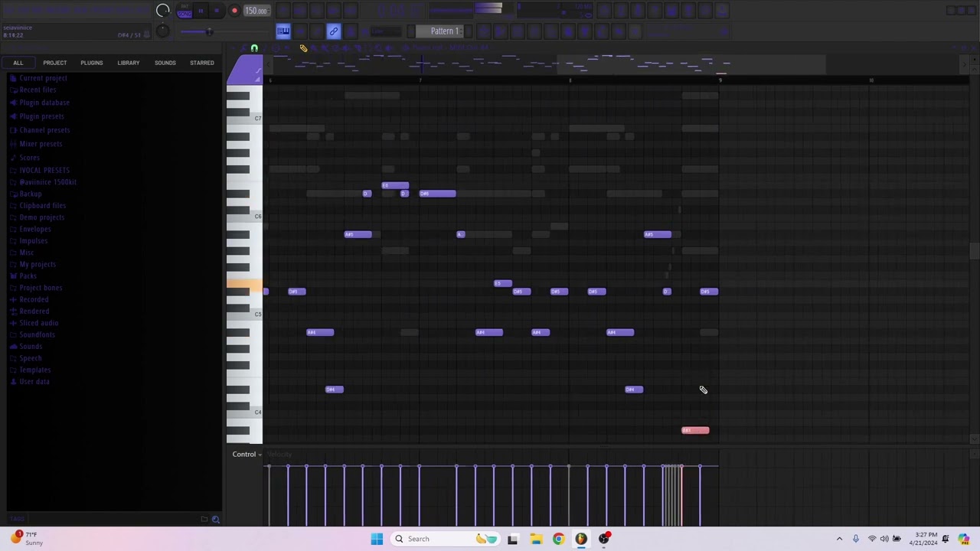Viewport: 980px width, 551px height.
Task: Click the stop button in transport
Action: pos(217,11)
